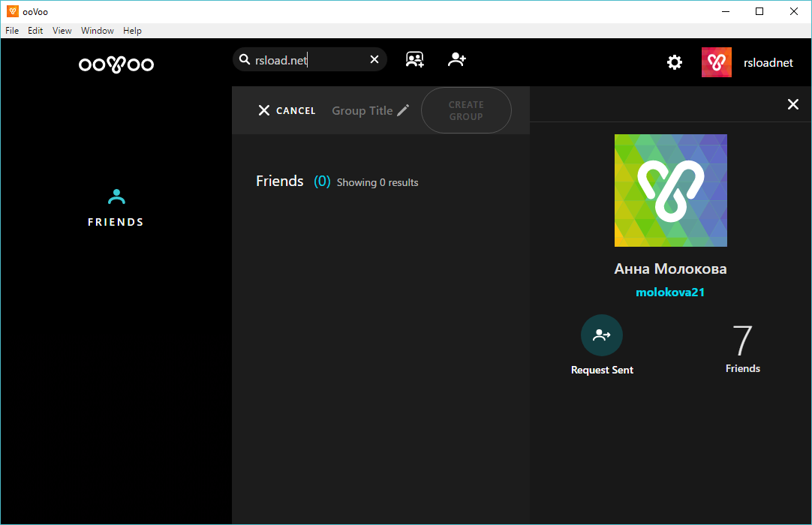Viewport: 812px width, 525px height.
Task: Cancel group creation
Action: click(287, 110)
